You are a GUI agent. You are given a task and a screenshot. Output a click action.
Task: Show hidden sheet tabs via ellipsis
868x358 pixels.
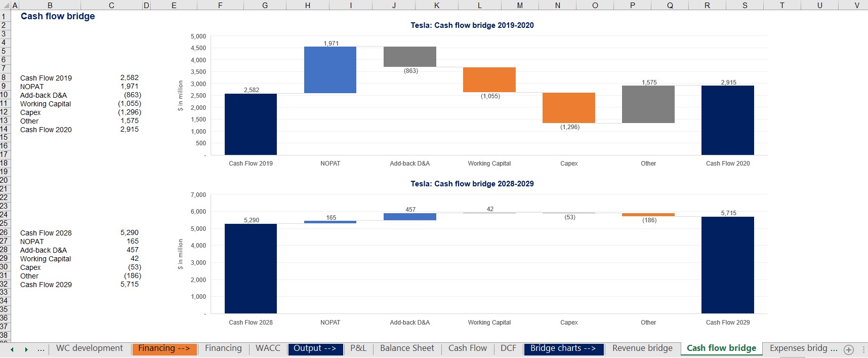(x=41, y=349)
